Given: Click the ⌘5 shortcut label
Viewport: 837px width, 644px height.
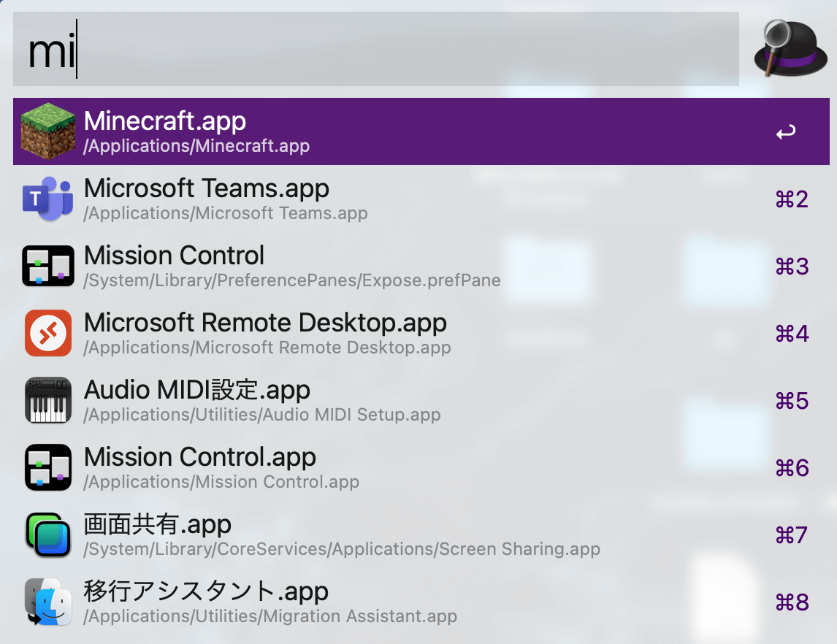Looking at the screenshot, I should point(792,402).
